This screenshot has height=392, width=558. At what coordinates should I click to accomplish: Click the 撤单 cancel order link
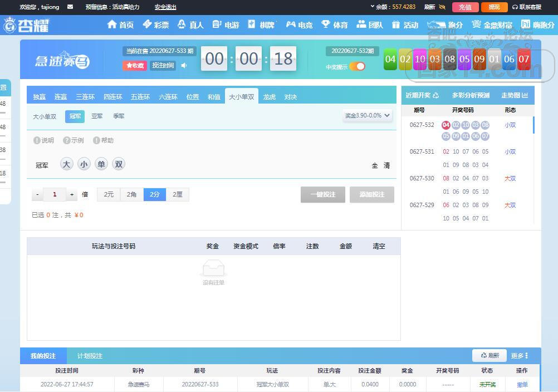pos(522,384)
